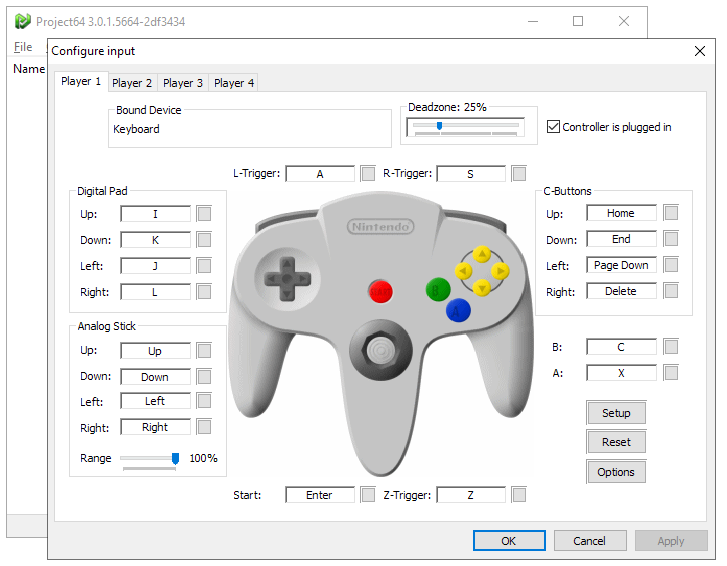
Task: Click square button beside C-Buttons Up
Action: click(671, 213)
